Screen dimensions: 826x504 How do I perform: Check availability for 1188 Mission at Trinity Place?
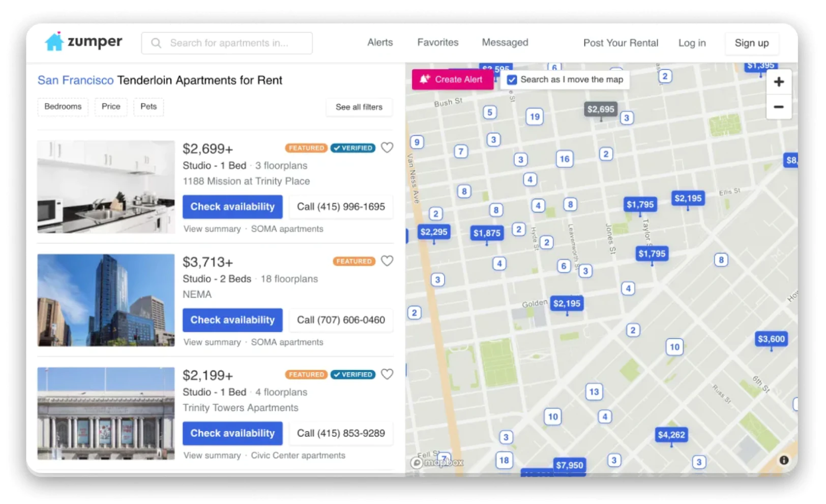pos(232,207)
